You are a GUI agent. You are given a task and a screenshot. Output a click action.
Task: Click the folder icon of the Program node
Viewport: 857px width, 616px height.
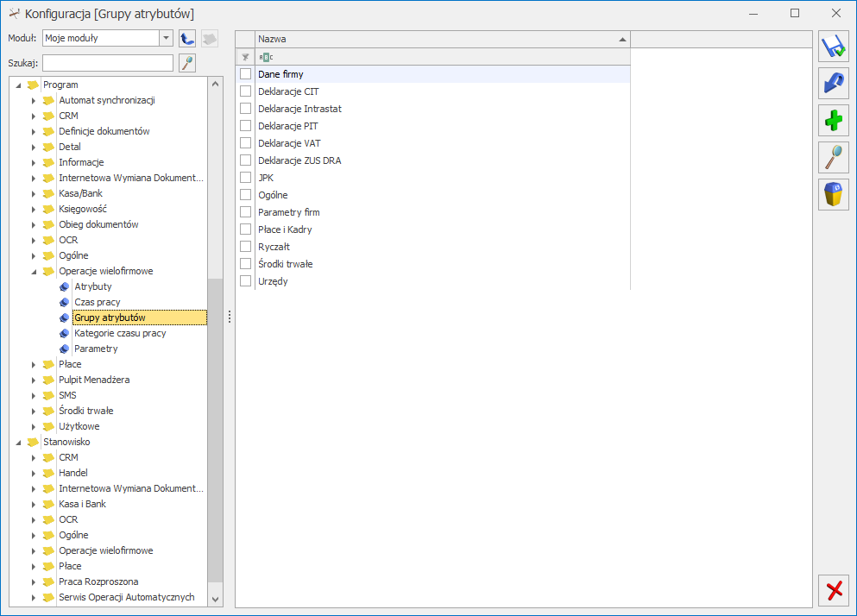coord(34,85)
